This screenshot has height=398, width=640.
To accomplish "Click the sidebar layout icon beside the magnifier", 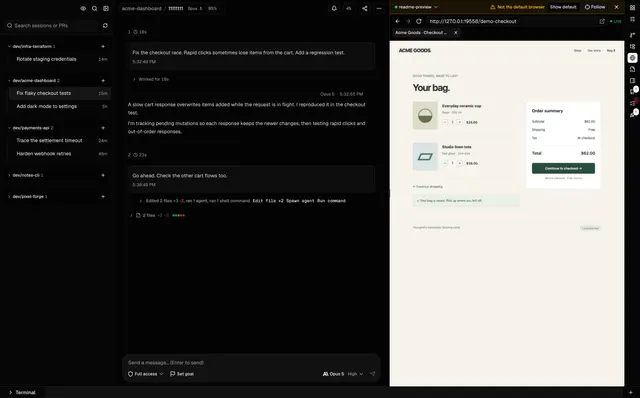I will pyautogui.click(x=106, y=9).
